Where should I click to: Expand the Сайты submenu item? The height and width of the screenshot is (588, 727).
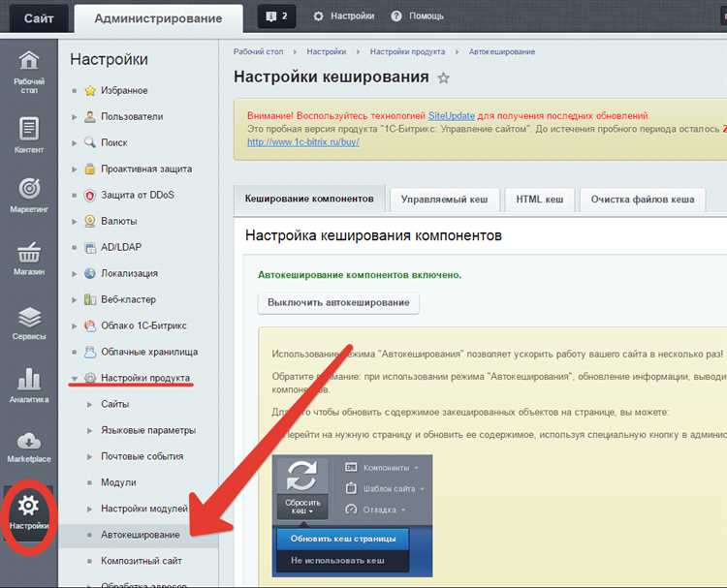point(89,405)
